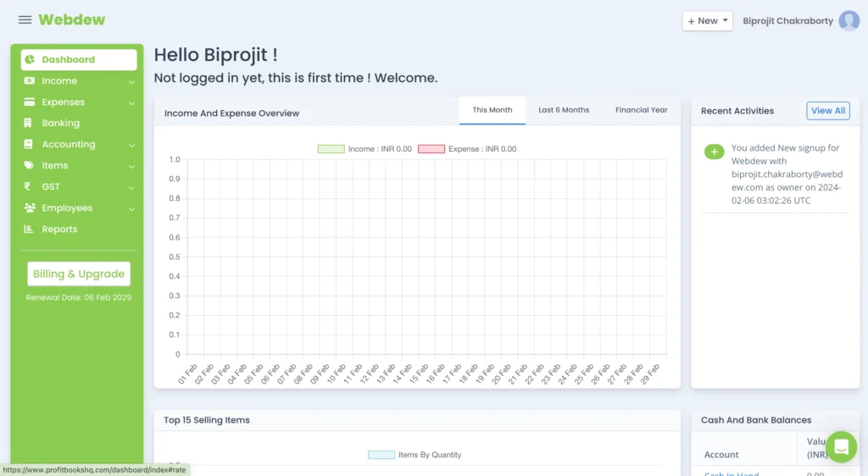Click the user avatar icon

[x=849, y=20]
